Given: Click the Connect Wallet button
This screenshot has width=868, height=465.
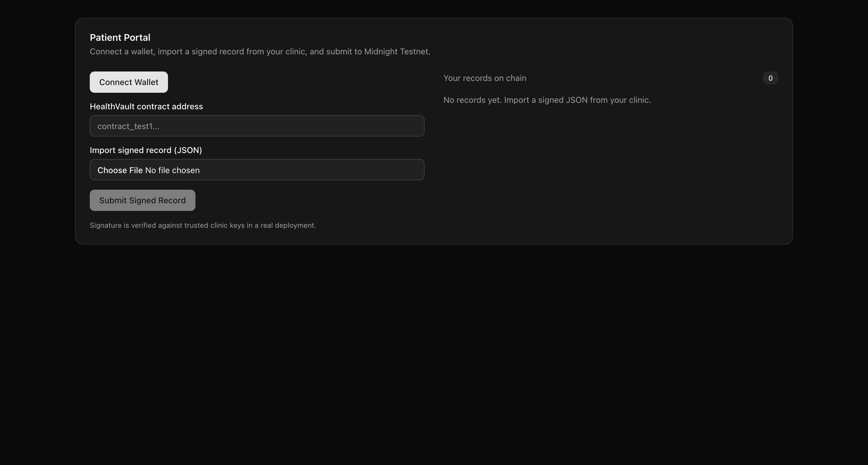Looking at the screenshot, I should (128, 82).
